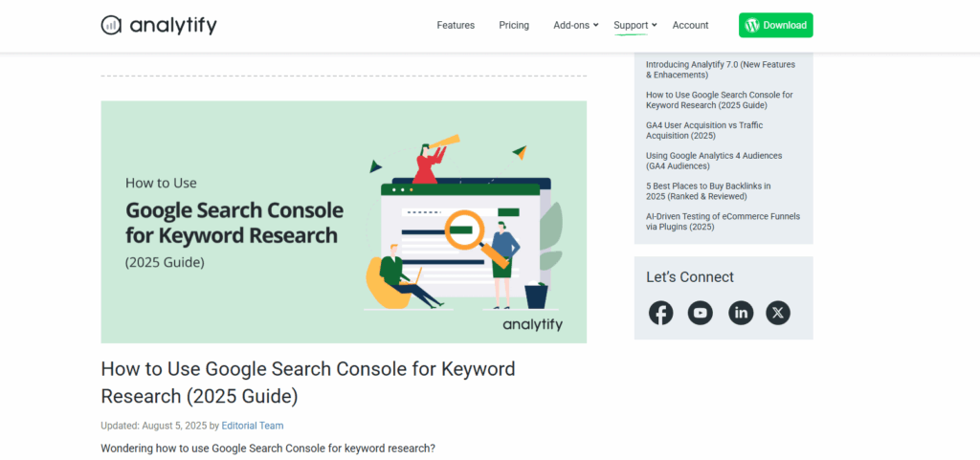Open Introducing Analytify 7.0 sidebar post
The height and width of the screenshot is (460, 980).
pos(720,69)
